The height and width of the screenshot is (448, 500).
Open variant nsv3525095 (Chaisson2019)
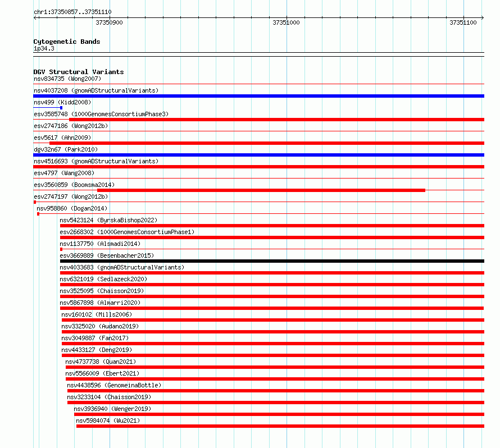click(x=102, y=291)
